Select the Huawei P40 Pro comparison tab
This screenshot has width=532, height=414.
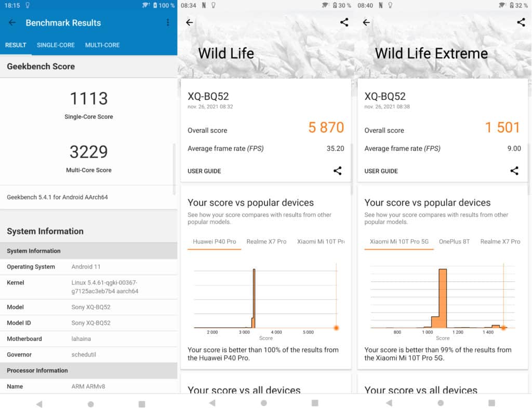(x=215, y=241)
